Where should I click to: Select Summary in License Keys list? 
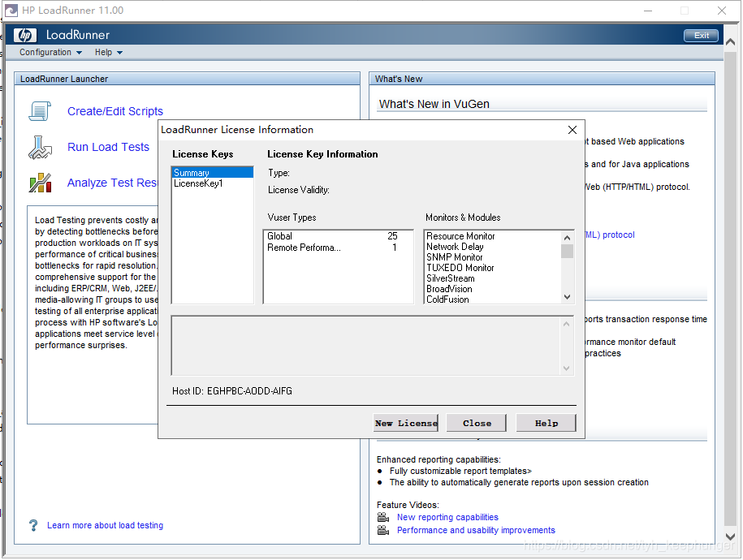click(212, 172)
